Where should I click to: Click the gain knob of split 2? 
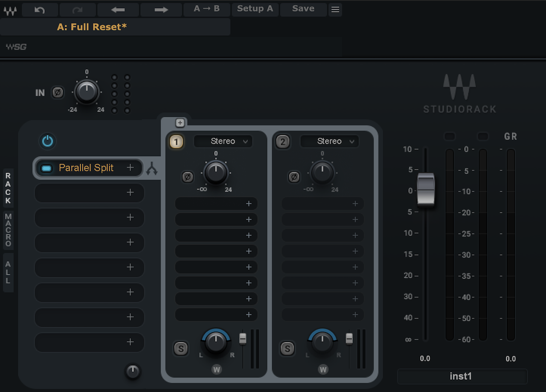tap(322, 173)
